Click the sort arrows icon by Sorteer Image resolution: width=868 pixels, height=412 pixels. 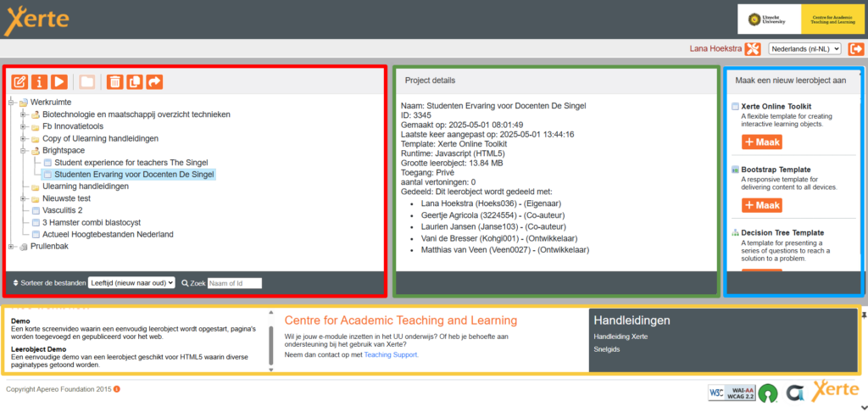[15, 283]
